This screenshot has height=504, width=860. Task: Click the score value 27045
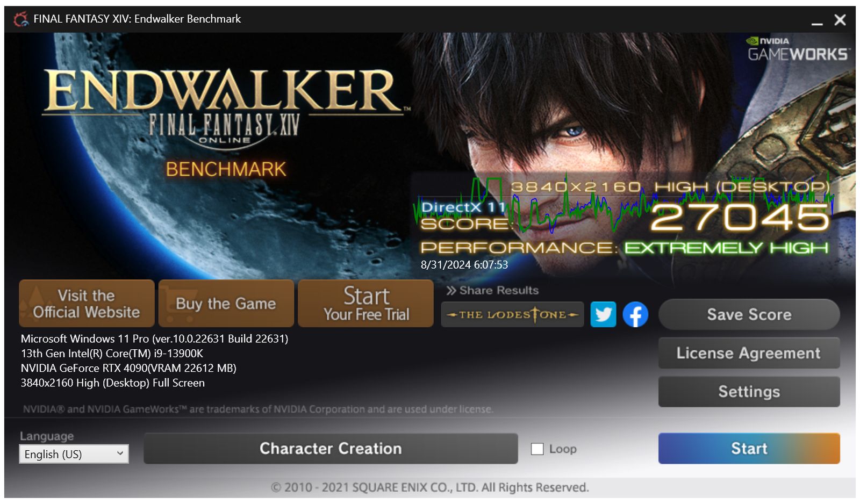click(741, 217)
